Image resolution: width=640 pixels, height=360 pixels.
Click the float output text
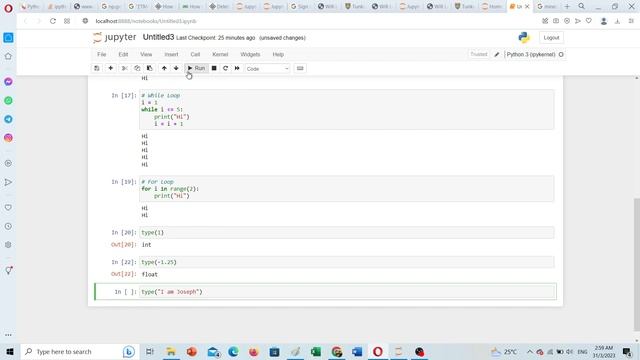(150, 274)
